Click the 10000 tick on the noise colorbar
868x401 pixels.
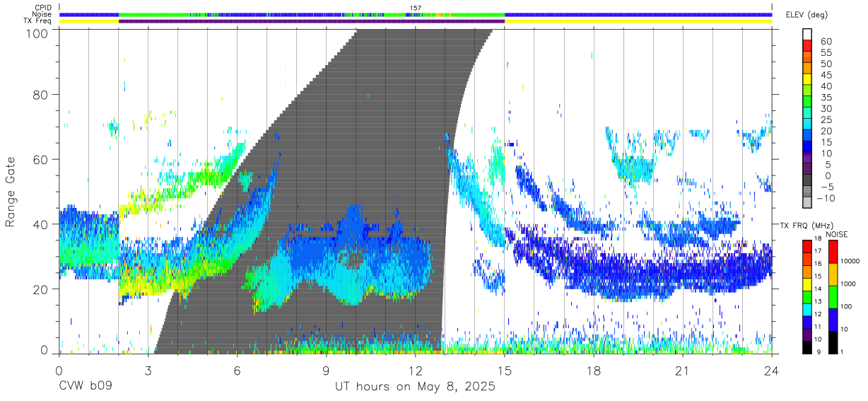click(852, 261)
